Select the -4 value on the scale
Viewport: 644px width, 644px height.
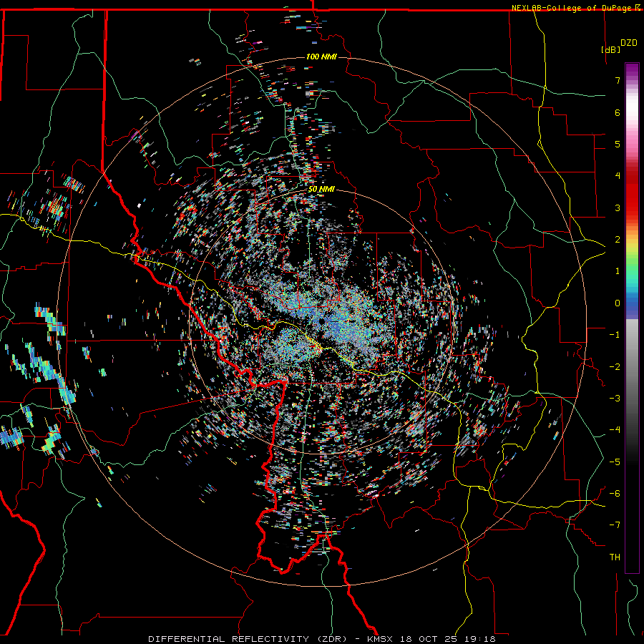(615, 430)
